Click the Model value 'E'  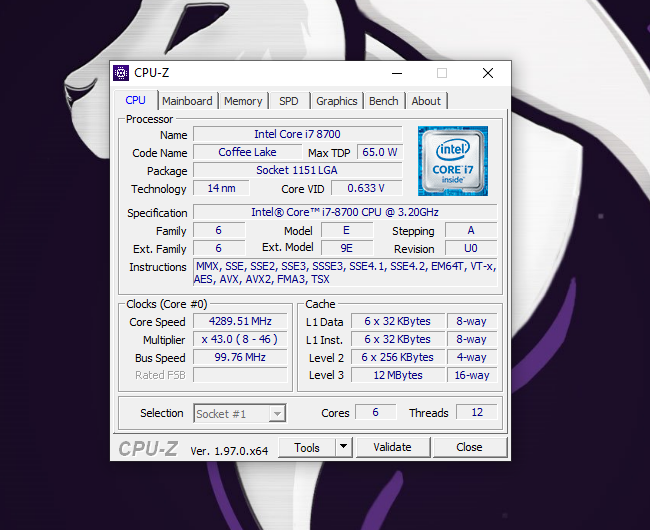click(347, 230)
